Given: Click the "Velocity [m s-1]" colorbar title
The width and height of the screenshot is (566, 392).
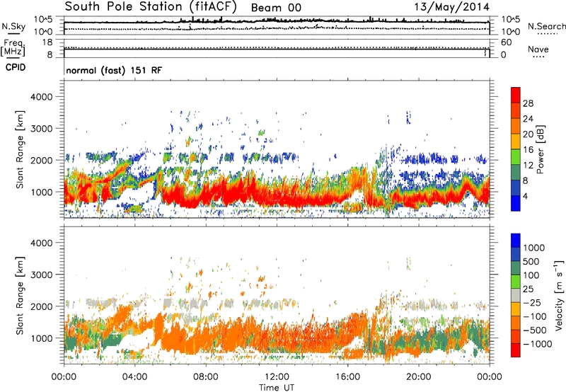Looking at the screenshot, I should pos(559,295).
